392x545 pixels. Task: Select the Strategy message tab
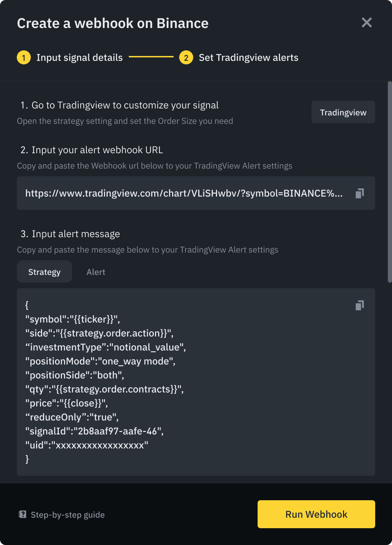44,272
